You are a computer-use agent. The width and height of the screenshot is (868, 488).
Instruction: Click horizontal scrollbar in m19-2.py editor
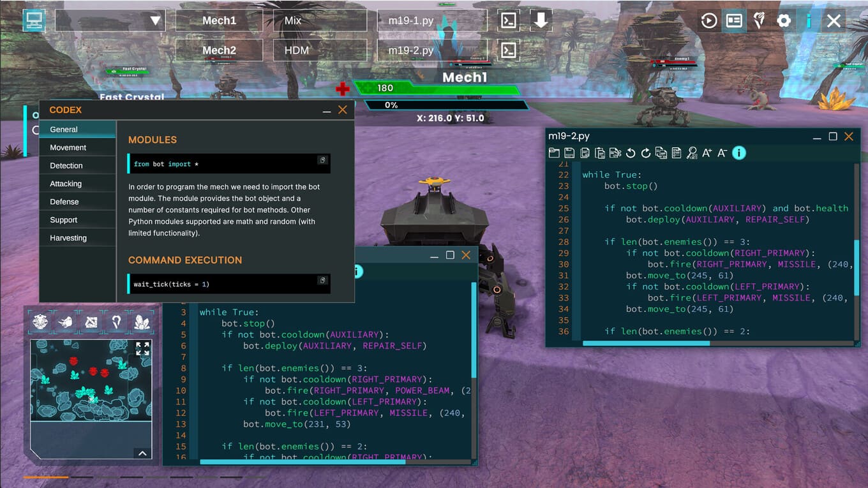(646, 343)
